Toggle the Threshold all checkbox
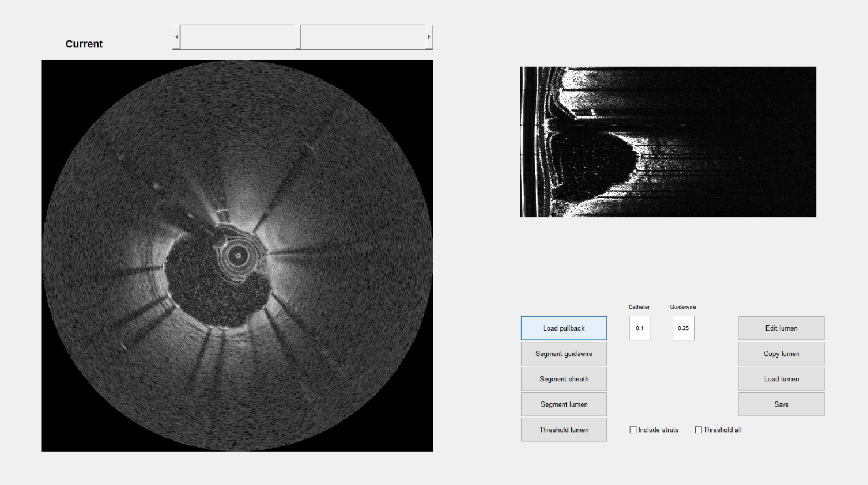The height and width of the screenshot is (485, 868). [699, 430]
